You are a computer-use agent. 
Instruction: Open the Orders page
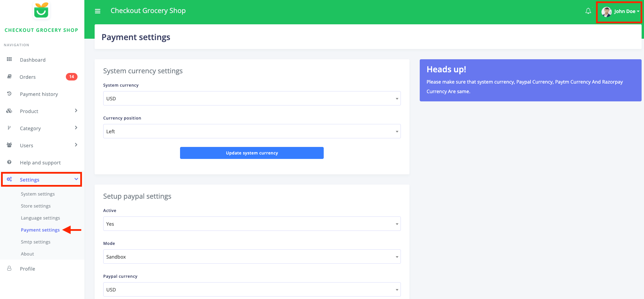tap(27, 77)
